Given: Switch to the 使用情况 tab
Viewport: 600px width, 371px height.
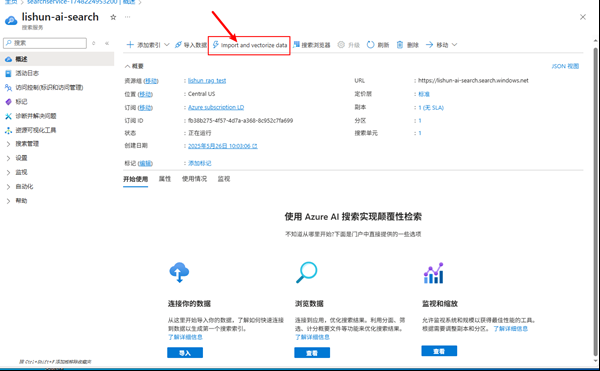Looking at the screenshot, I should coord(194,179).
